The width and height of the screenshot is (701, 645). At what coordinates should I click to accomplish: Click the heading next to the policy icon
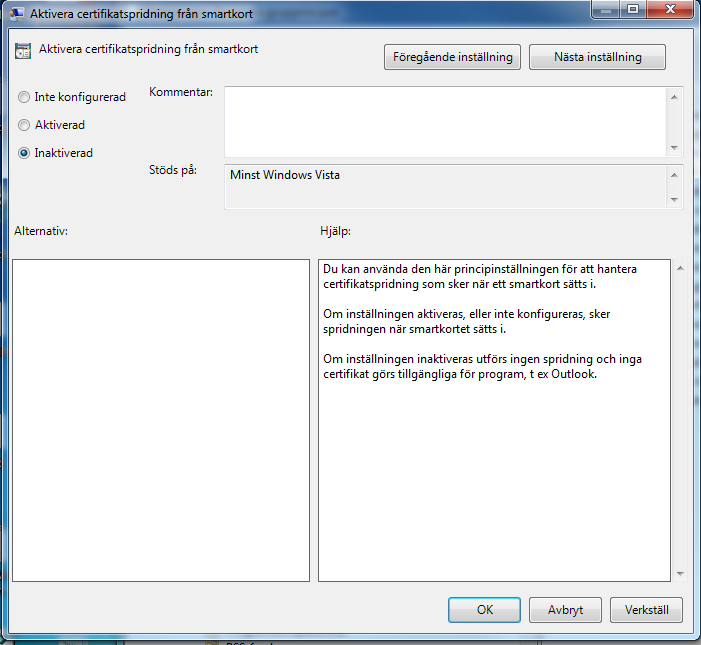pos(148,49)
